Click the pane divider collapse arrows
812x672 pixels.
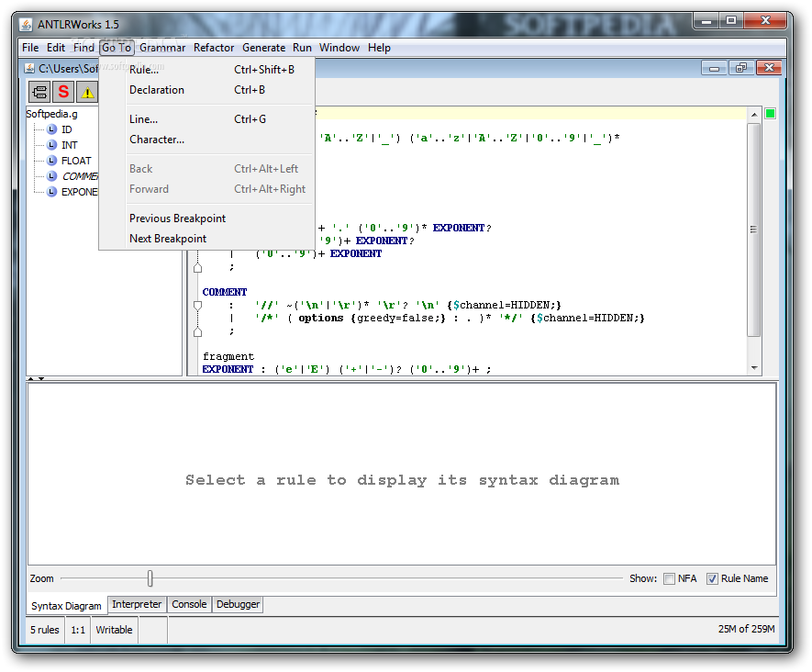pyautogui.click(x=35, y=379)
